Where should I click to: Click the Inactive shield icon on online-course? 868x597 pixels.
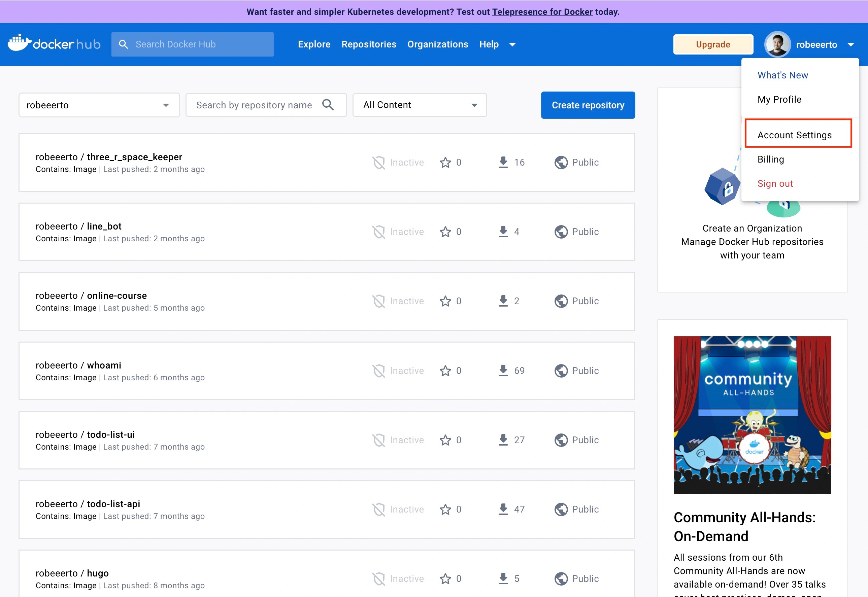coord(379,301)
